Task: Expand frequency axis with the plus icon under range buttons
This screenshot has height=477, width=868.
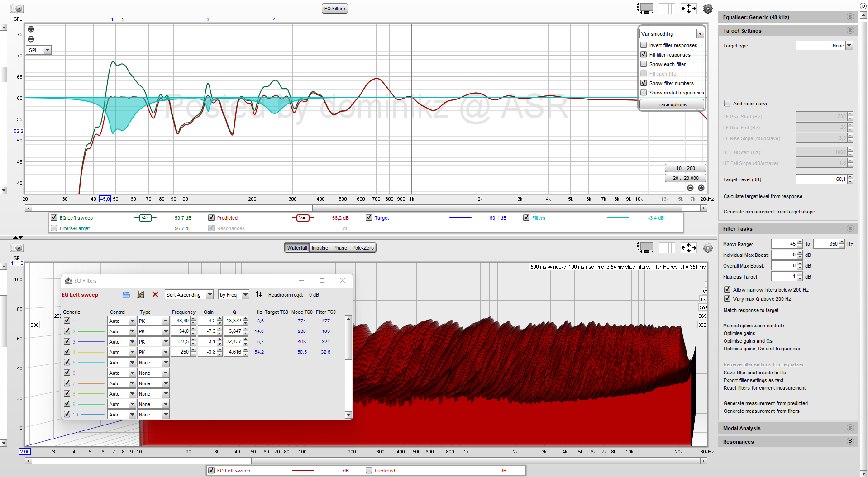Action: [701, 188]
